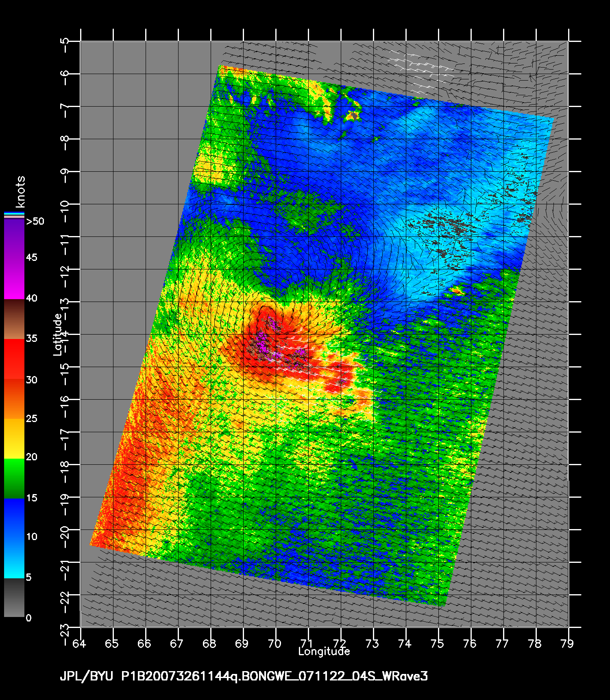
Task: Click the Latitude axis title
Action: click(x=58, y=335)
